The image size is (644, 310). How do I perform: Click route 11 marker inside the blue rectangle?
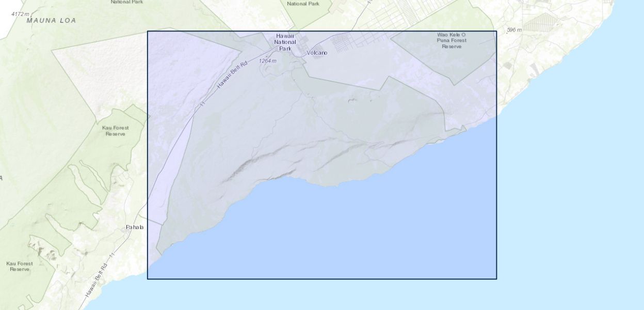(x=203, y=104)
